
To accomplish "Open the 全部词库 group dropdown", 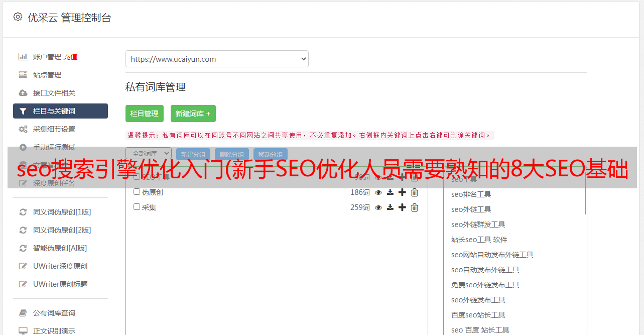I will click(149, 153).
